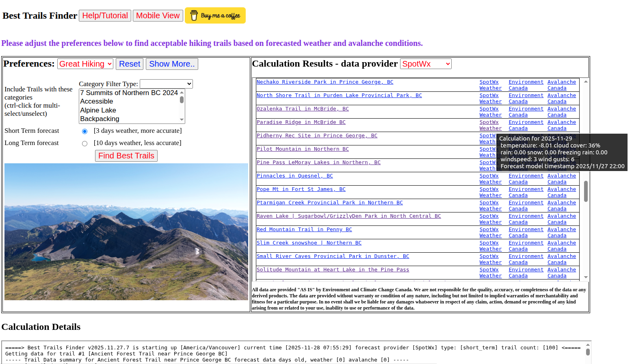
Task: Open the Help/Tutorial page
Action: [105, 15]
